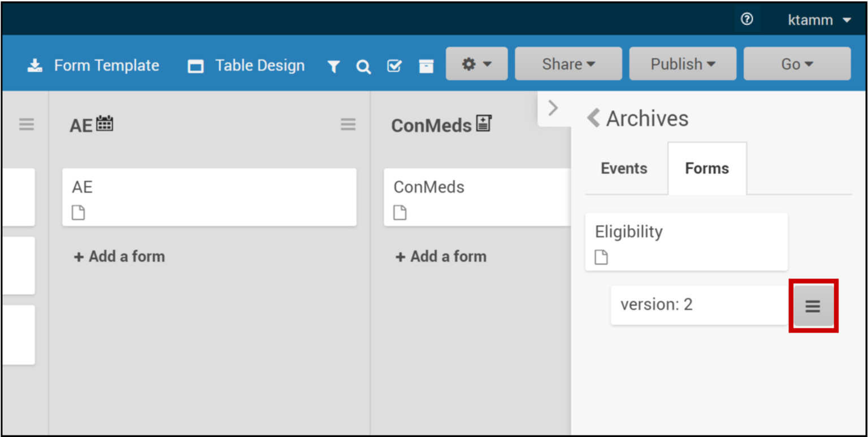Screen dimensions: 868x437
Task: Switch to the Events tab
Action: tap(623, 168)
